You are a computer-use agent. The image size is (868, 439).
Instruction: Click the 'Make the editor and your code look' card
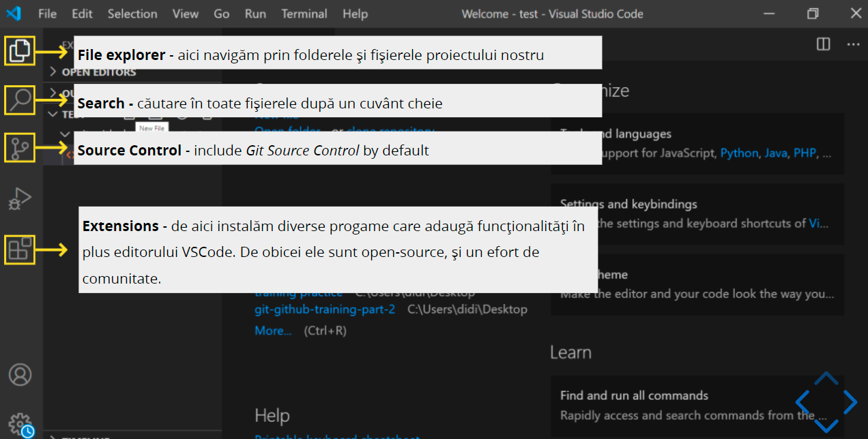coord(697,285)
